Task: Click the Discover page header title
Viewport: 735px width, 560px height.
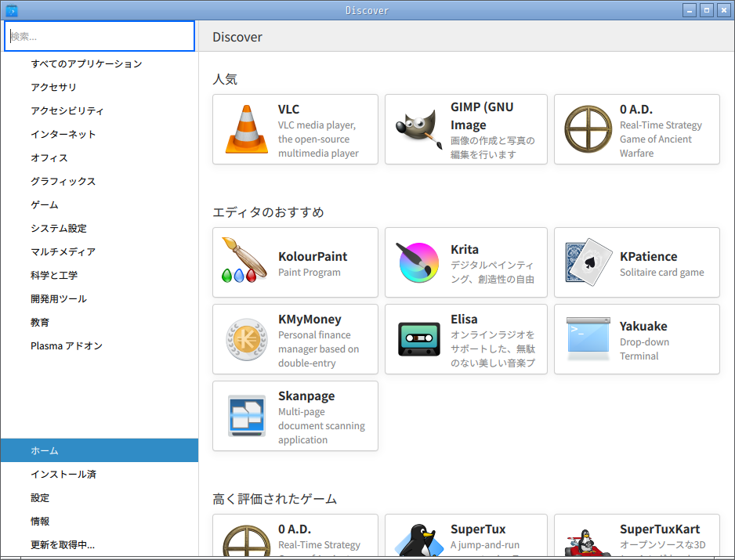Action: pyautogui.click(x=237, y=37)
